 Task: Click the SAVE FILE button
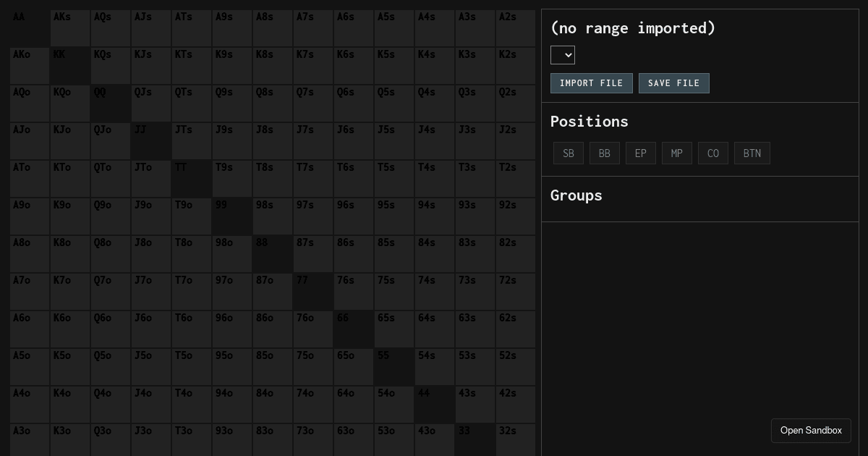[674, 83]
